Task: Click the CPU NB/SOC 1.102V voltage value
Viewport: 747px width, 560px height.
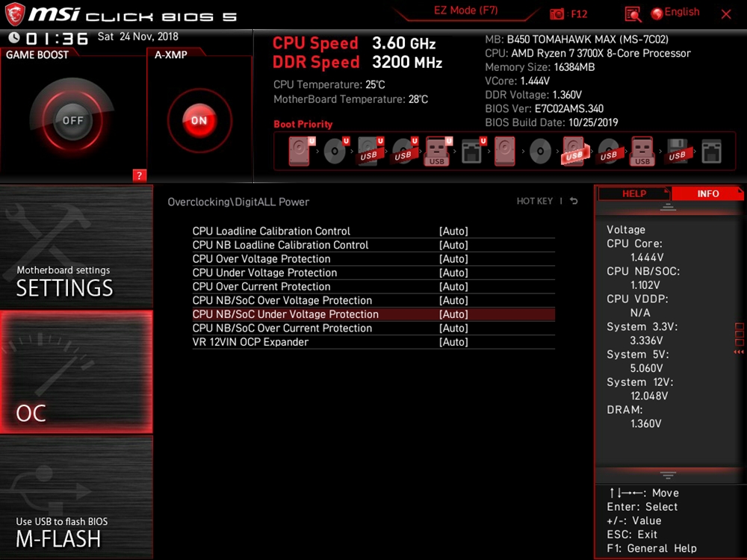Action: point(645,285)
